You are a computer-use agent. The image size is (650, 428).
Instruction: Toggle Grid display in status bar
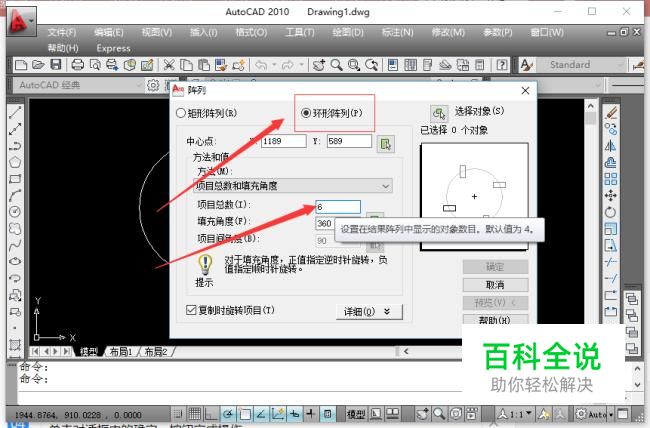click(194, 413)
